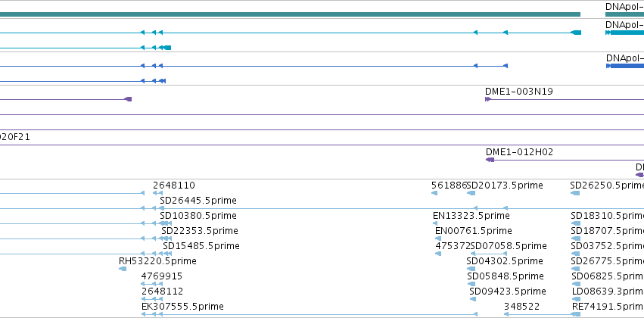644x318 pixels.
Task: Click the EN13323.5prime arrow glyph
Action: [435, 223]
